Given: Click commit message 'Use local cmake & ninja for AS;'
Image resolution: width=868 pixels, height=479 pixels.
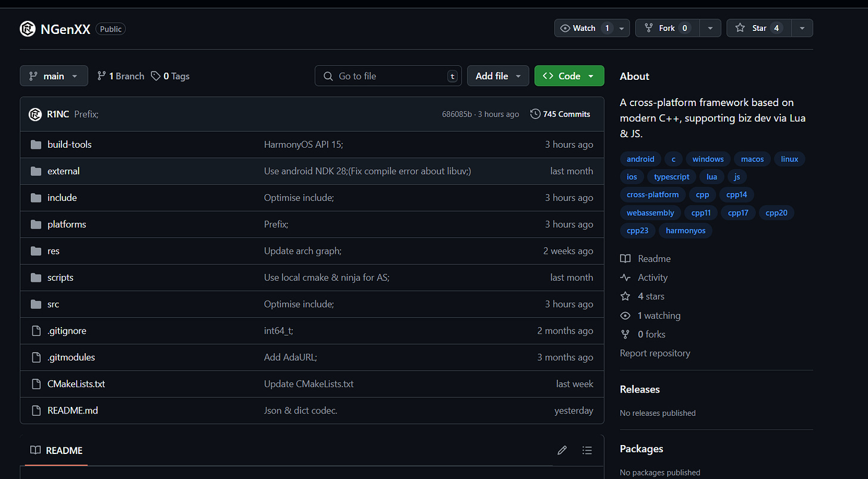Looking at the screenshot, I should pyautogui.click(x=327, y=278).
